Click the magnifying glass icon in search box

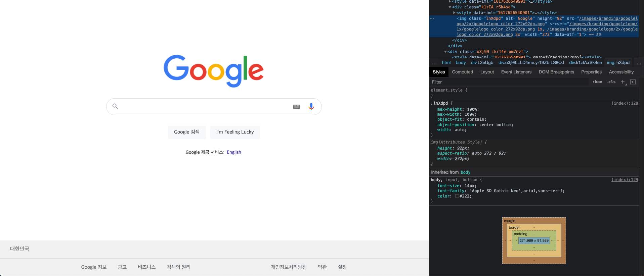pos(115,106)
